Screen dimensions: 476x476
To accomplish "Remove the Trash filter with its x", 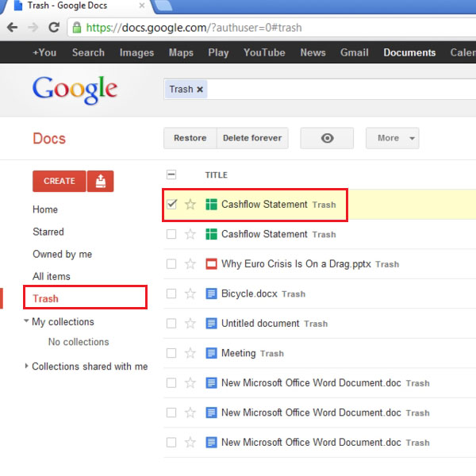I will (200, 89).
